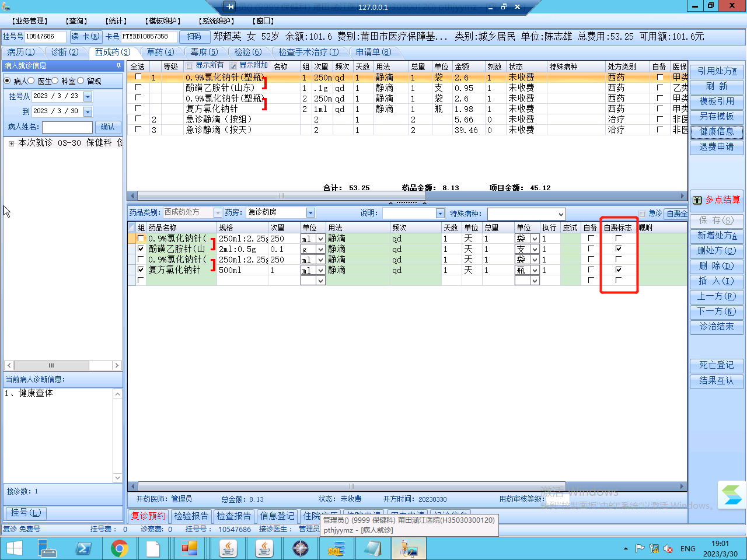Tick the 急诊 checkbox

(x=642, y=214)
